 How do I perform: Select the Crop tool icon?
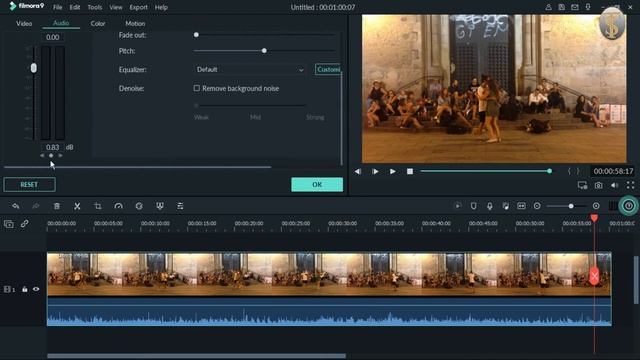click(98, 206)
